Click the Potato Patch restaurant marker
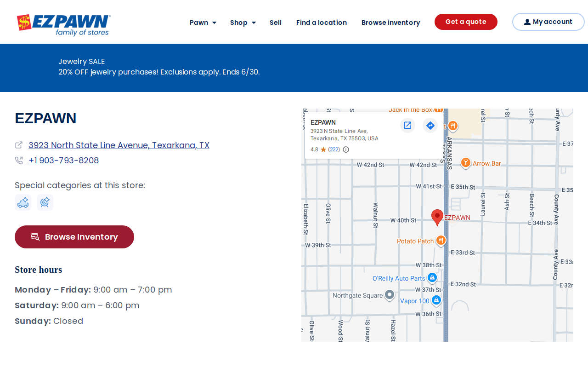 (x=441, y=241)
